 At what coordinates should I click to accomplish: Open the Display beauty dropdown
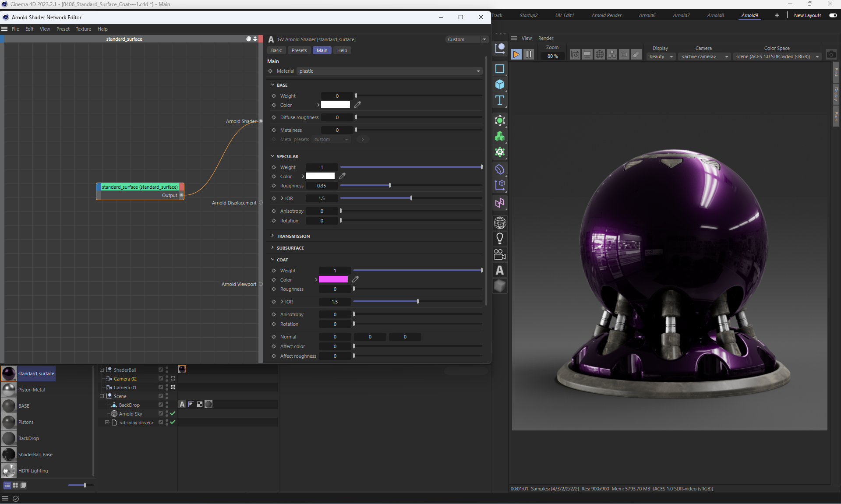pos(661,56)
